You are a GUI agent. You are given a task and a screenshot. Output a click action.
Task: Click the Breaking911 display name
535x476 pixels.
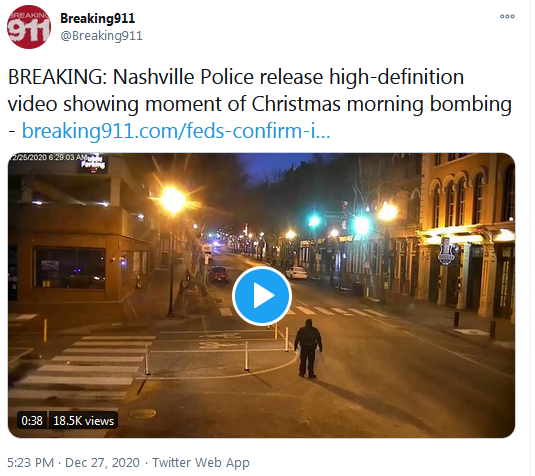click(98, 18)
